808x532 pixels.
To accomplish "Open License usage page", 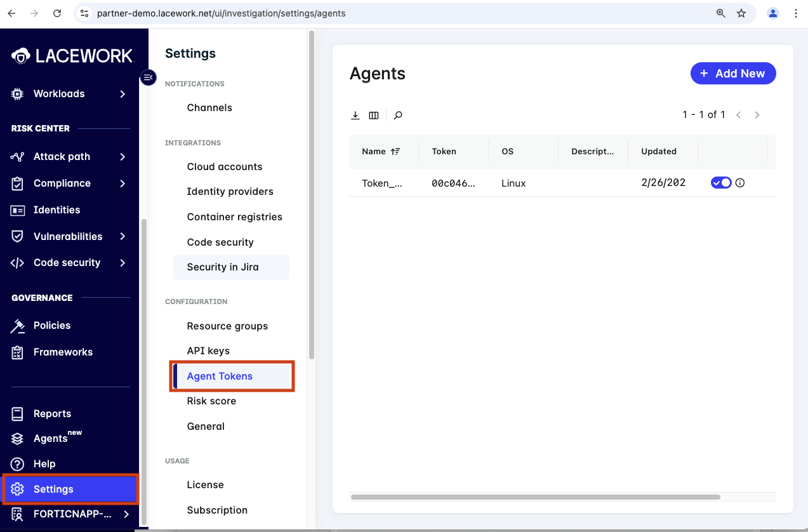I will [x=205, y=485].
